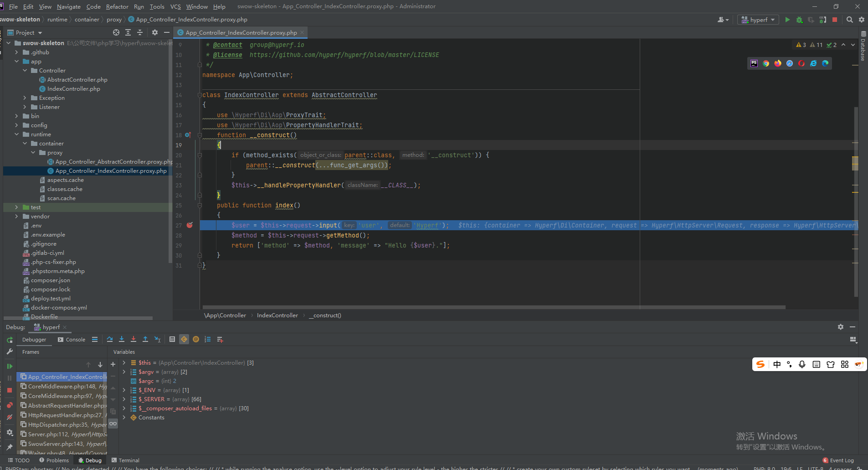This screenshot has width=868, height=470.
Task: Locate opened file in project tree
Action: tap(116, 32)
